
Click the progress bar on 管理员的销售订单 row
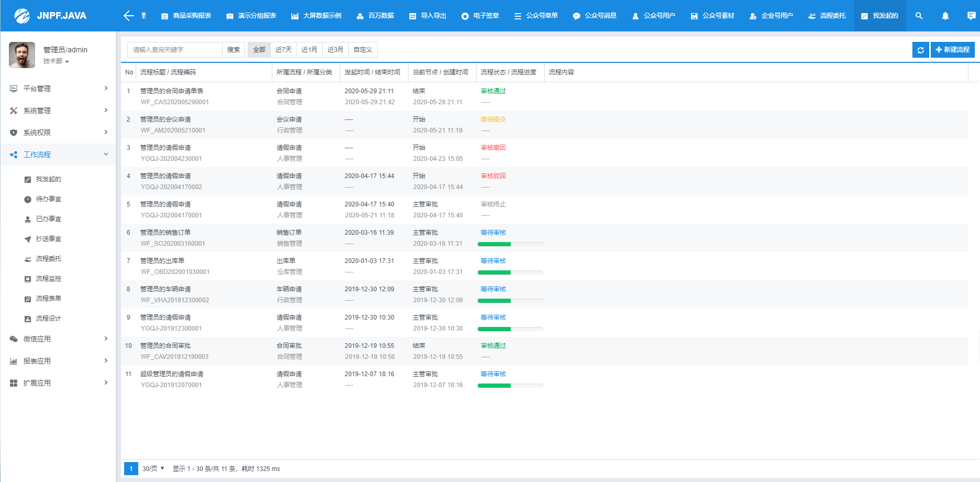[x=510, y=244]
